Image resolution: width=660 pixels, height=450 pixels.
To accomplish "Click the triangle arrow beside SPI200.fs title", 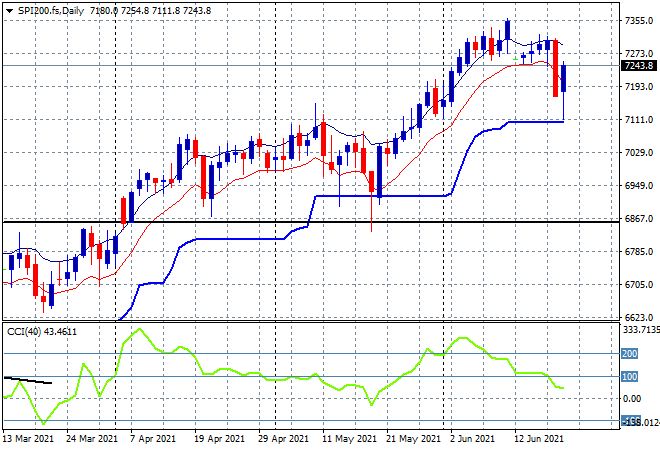I will pyautogui.click(x=9, y=11).
